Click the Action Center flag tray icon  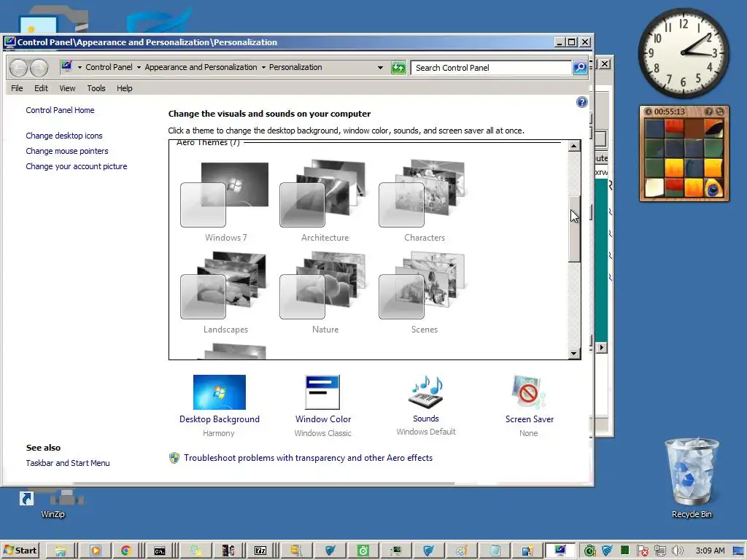pos(642,551)
